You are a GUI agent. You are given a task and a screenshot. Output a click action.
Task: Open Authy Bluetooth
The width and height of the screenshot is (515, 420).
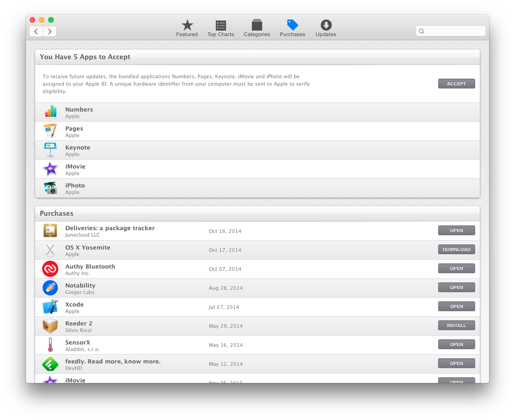456,269
